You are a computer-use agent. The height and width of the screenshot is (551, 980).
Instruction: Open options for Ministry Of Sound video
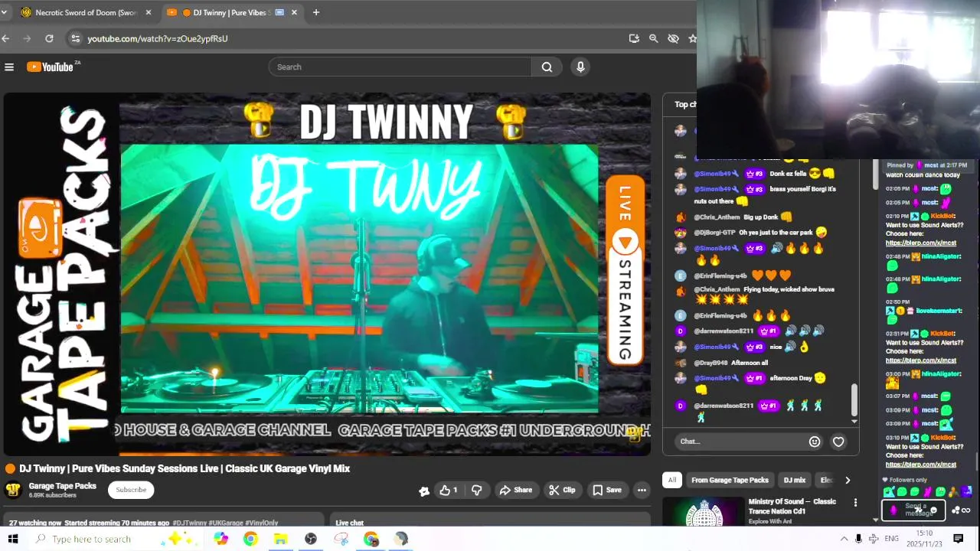coord(855,503)
